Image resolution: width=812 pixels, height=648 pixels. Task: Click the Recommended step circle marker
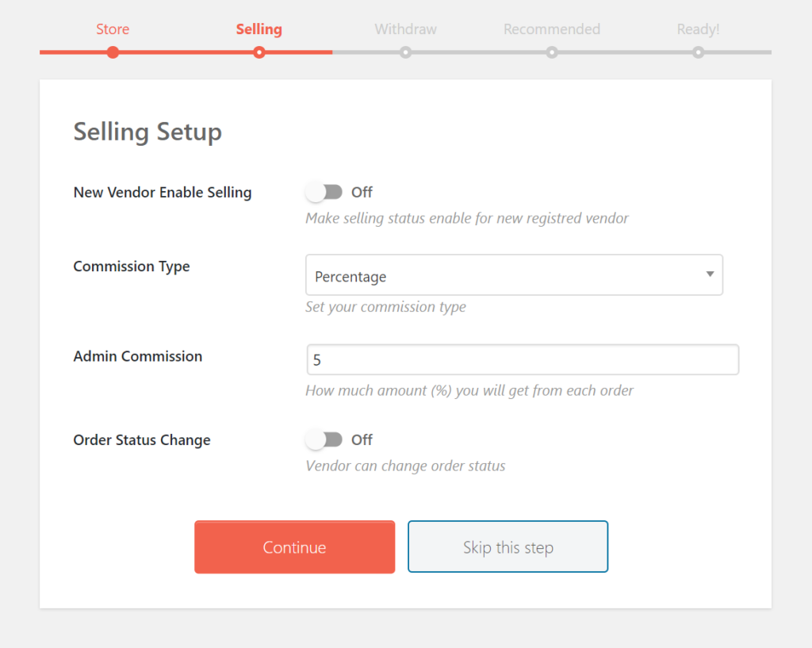pyautogui.click(x=552, y=52)
